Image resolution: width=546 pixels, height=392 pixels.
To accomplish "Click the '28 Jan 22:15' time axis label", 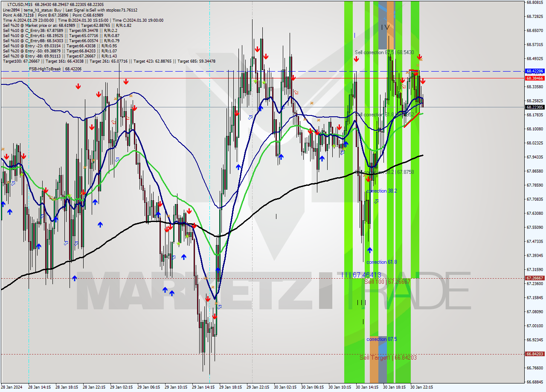I will click(x=94, y=387).
